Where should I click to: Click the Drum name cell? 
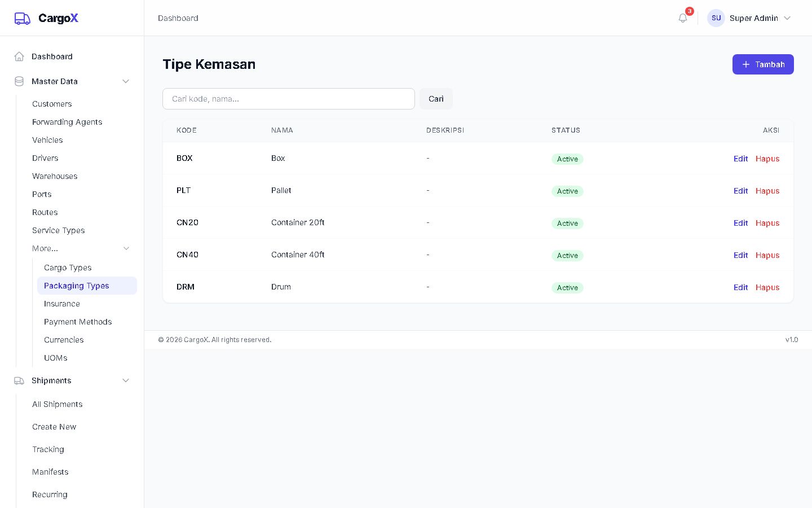(281, 287)
